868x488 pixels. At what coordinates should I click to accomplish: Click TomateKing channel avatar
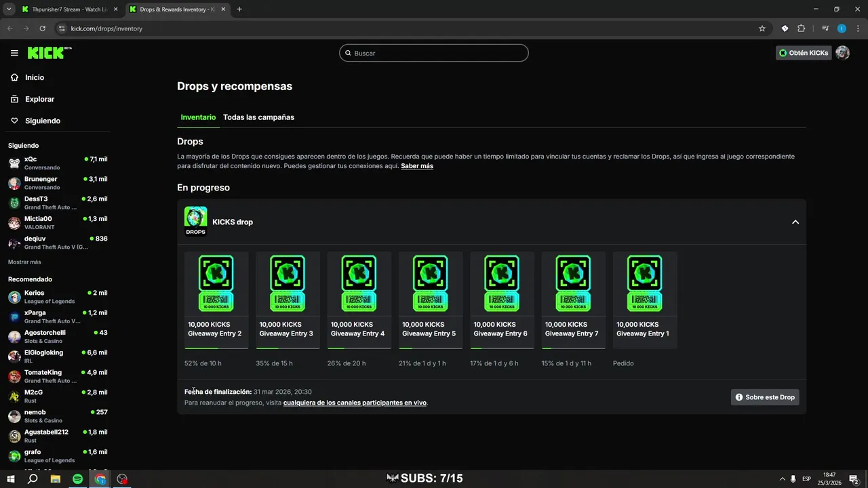pos(14,376)
